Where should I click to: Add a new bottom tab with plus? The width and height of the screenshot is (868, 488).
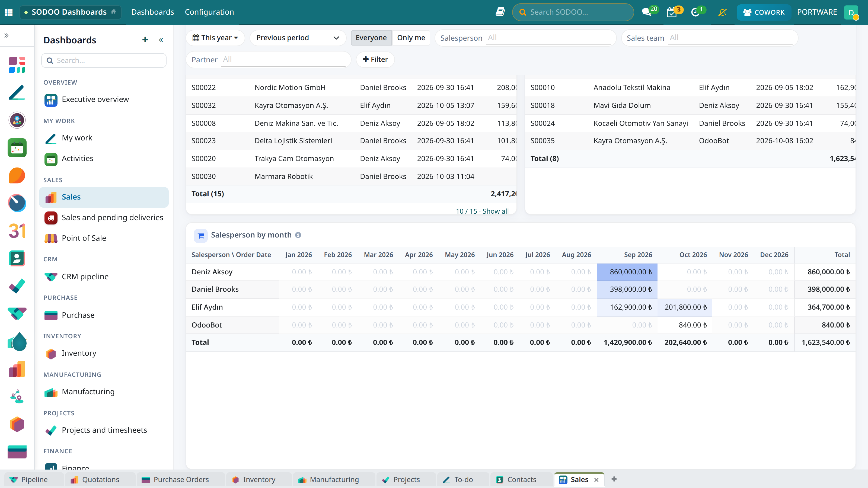pos(614,479)
